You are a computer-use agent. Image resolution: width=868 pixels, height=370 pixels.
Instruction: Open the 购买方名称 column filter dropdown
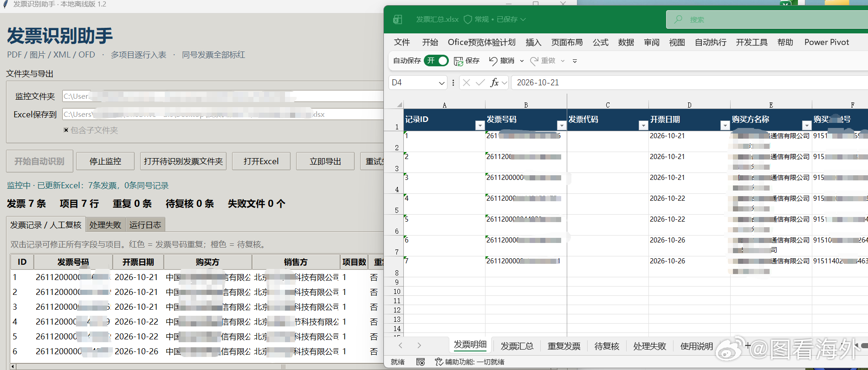(807, 126)
